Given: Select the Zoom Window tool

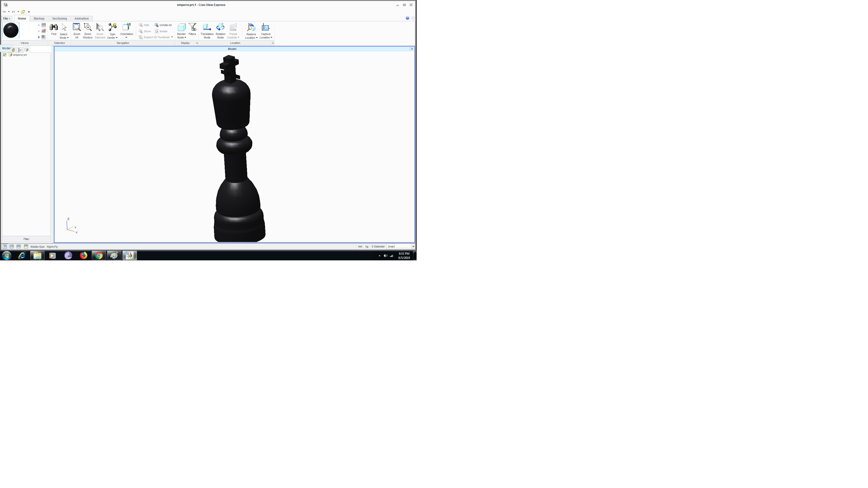Looking at the screenshot, I should point(88,30).
